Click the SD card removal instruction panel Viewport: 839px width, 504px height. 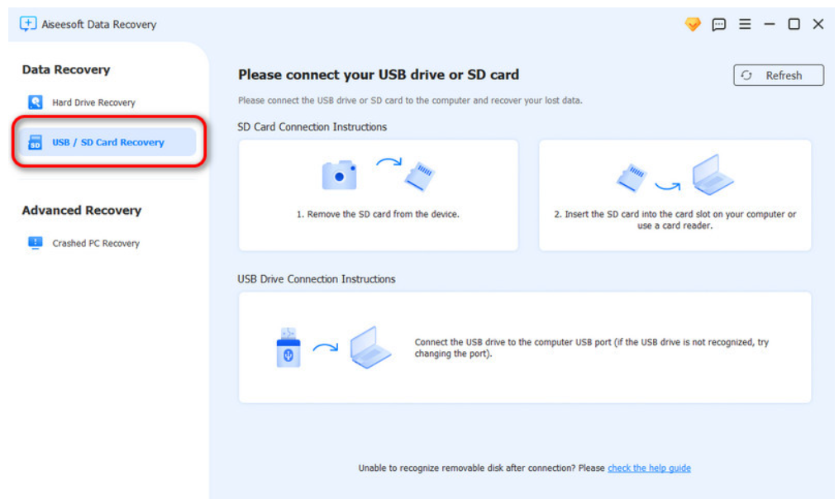(x=378, y=195)
